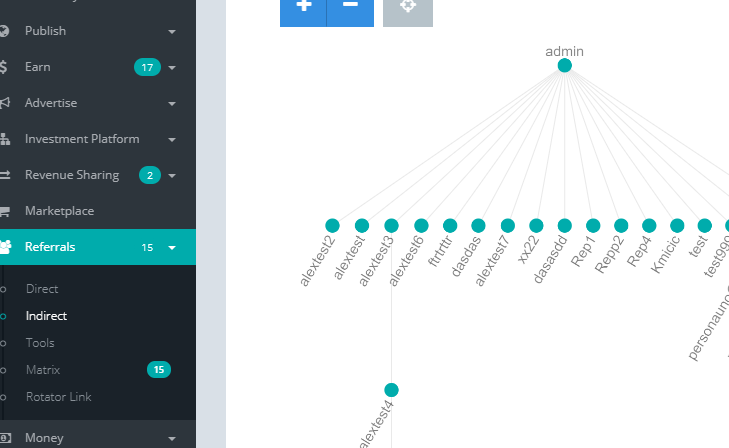Select the dasasdd node circle
Screen dimensions: 729x448
point(564,226)
